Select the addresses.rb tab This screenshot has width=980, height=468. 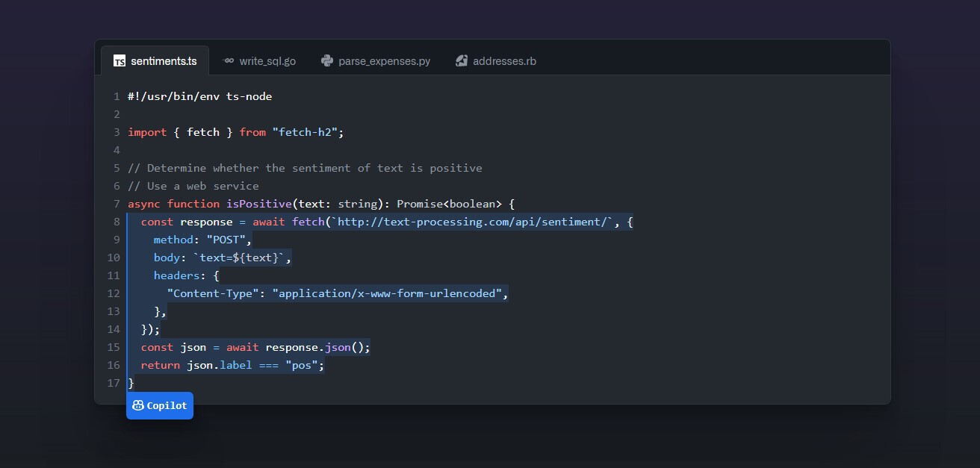(496, 60)
